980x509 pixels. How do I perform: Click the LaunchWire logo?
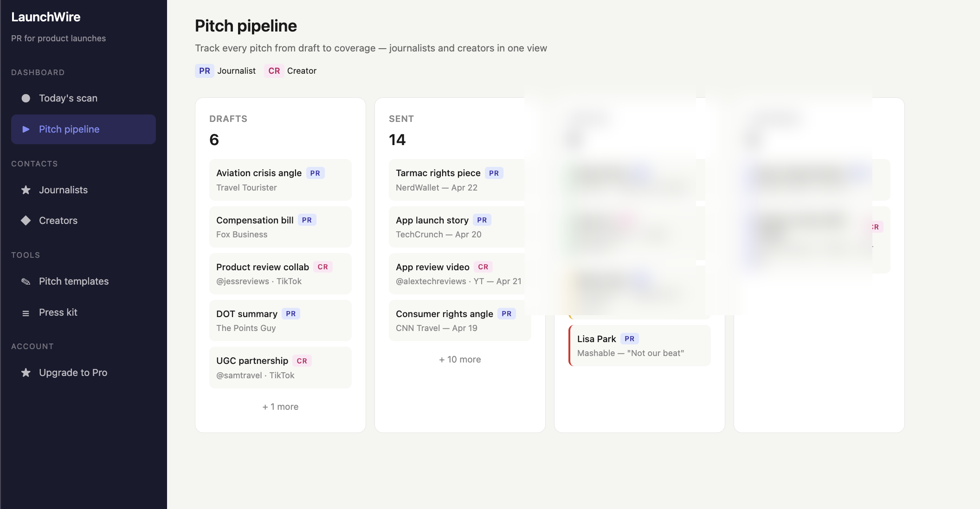point(46,17)
